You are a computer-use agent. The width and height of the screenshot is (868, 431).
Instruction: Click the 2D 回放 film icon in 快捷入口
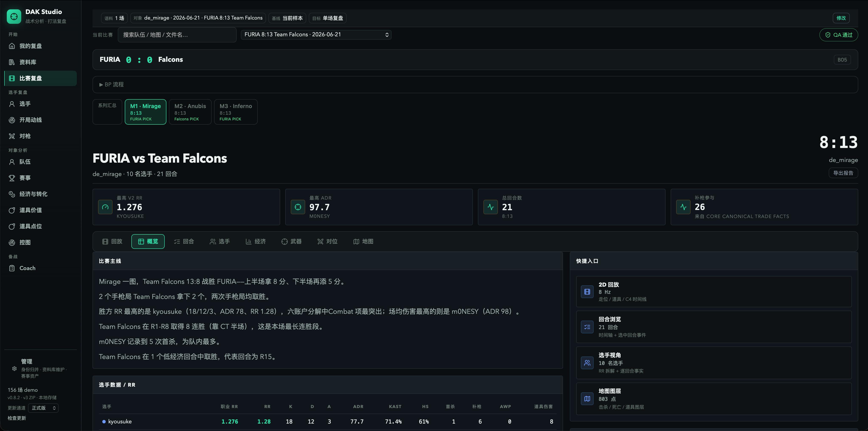tap(587, 292)
